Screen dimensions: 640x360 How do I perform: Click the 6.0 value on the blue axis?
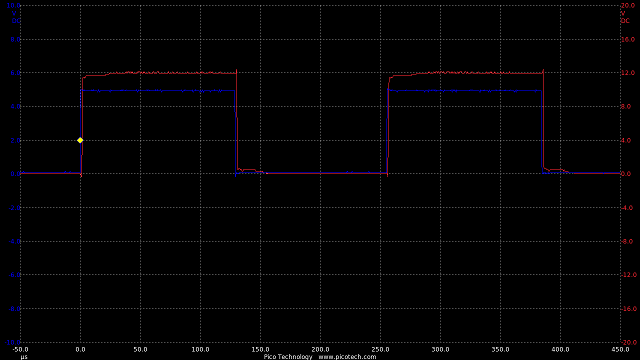(x=15, y=73)
